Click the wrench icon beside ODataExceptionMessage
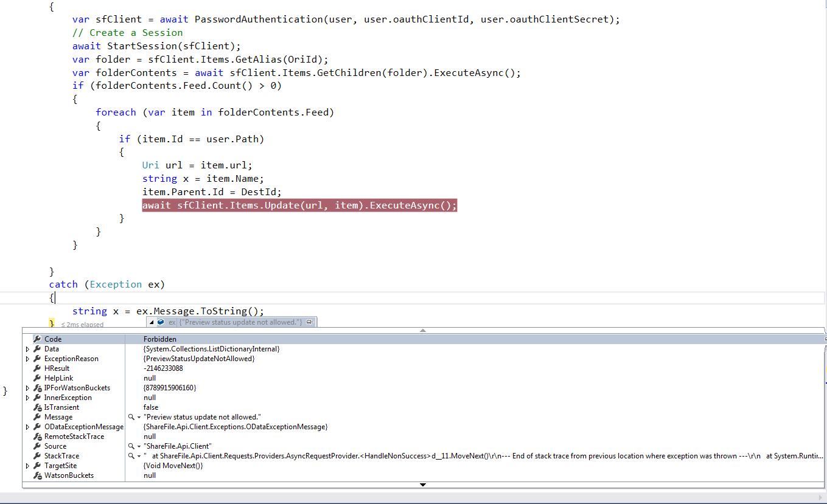The width and height of the screenshot is (827, 504). pos(37,427)
